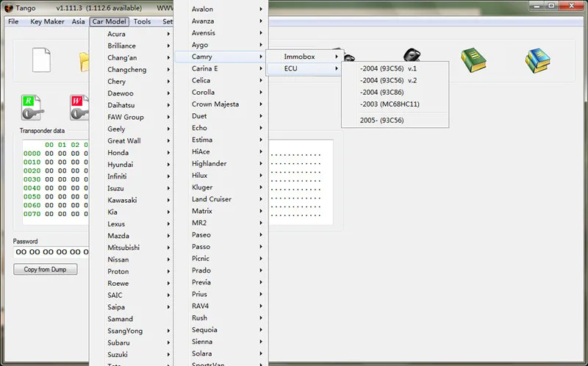The width and height of the screenshot is (588, 366).
Task: Click the blank new file icon
Action: tap(41, 60)
